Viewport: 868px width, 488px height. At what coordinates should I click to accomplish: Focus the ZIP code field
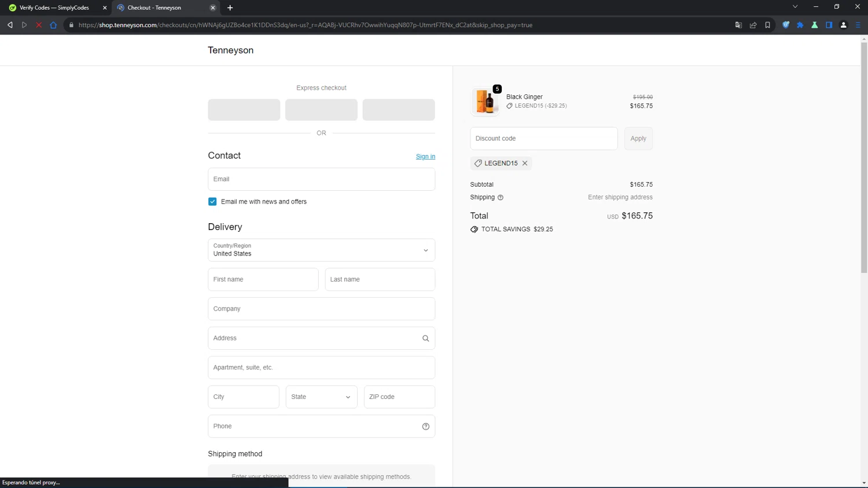tap(399, 397)
